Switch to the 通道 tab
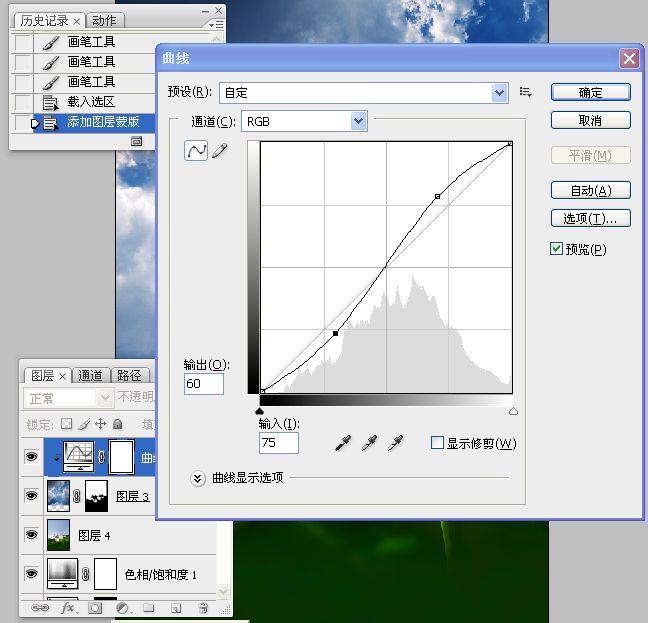Viewport: 648px width, 623px height. tap(91, 375)
